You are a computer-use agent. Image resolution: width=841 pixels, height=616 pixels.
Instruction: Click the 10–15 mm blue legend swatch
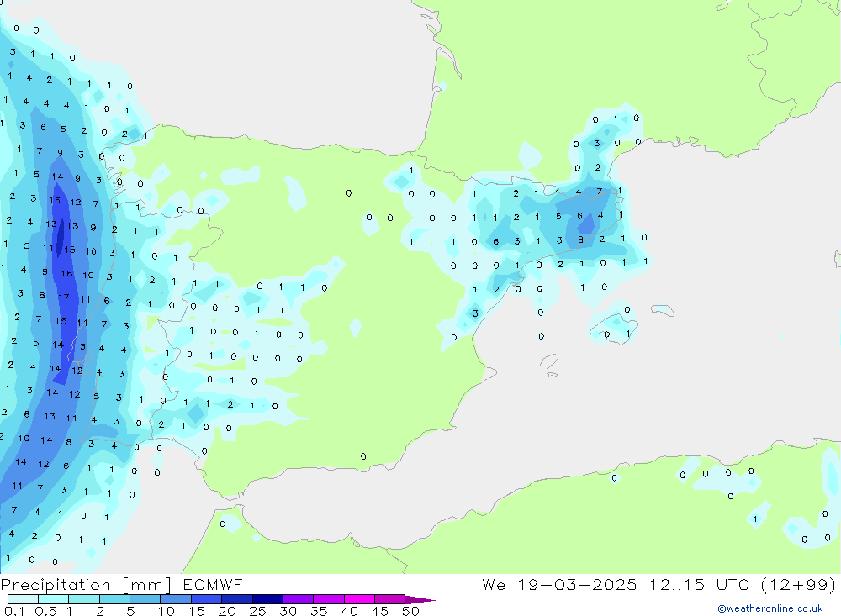tap(176, 599)
